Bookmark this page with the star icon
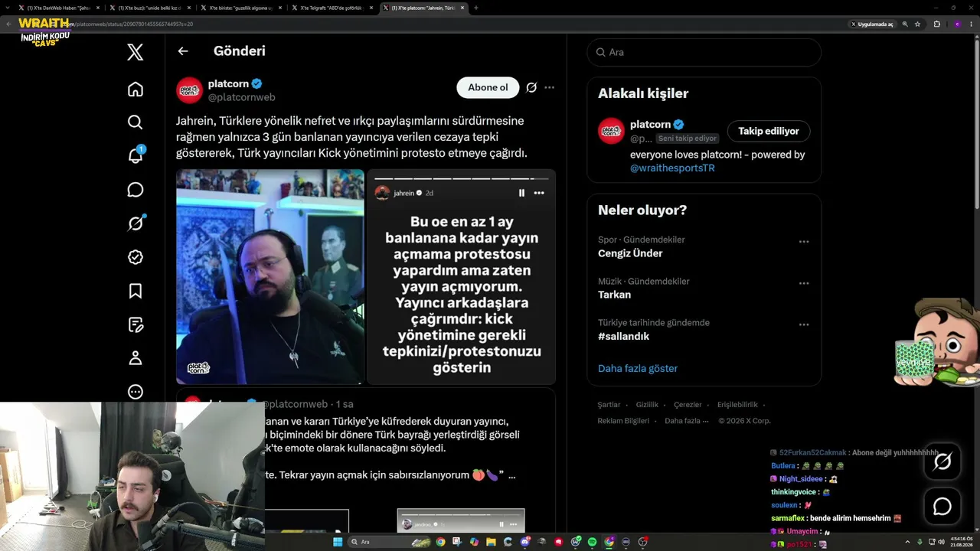980x551 pixels. pyautogui.click(x=917, y=24)
